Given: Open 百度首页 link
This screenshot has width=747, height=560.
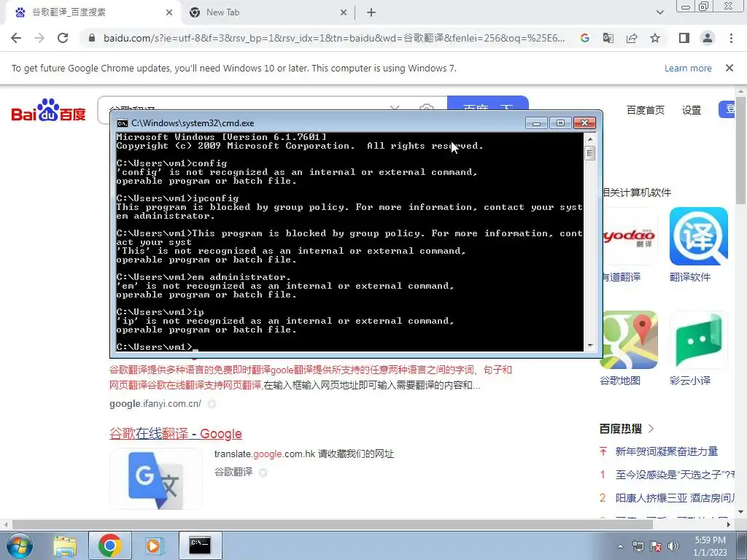Looking at the screenshot, I should 645,111.
